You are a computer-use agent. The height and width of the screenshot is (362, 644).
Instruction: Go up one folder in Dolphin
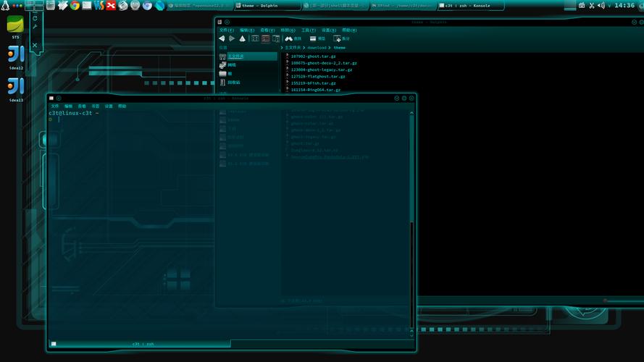[242, 38]
